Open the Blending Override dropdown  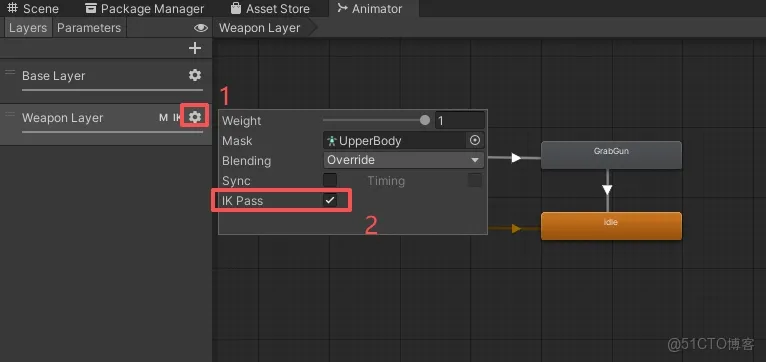click(404, 160)
